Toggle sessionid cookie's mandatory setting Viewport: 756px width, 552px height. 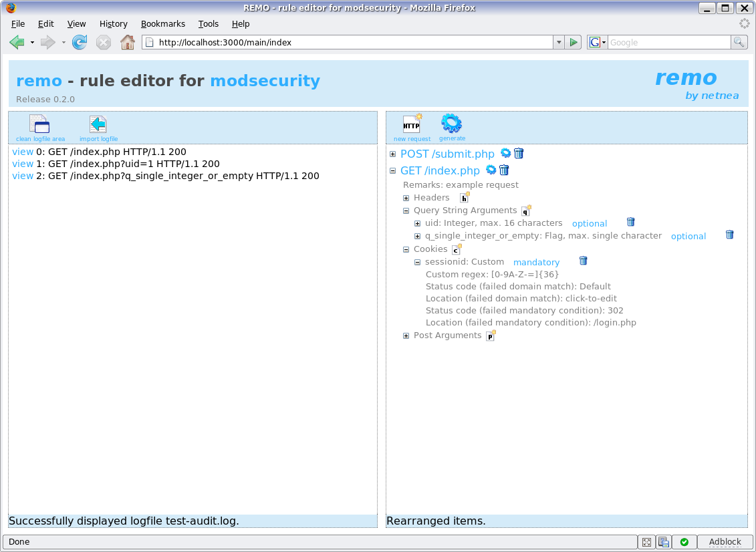click(536, 262)
